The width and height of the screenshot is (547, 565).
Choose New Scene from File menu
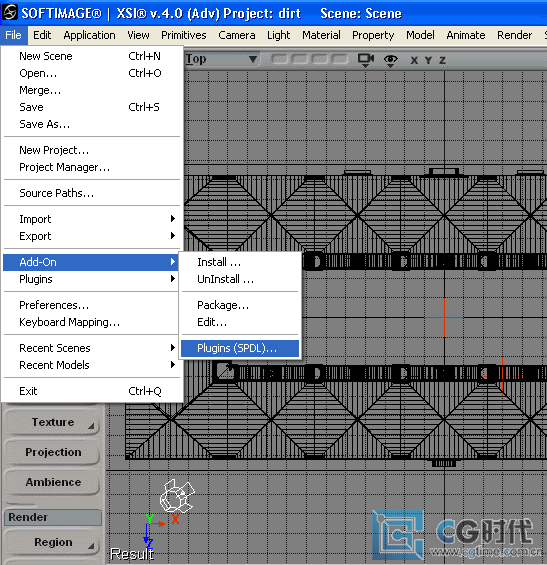[x=92, y=56]
